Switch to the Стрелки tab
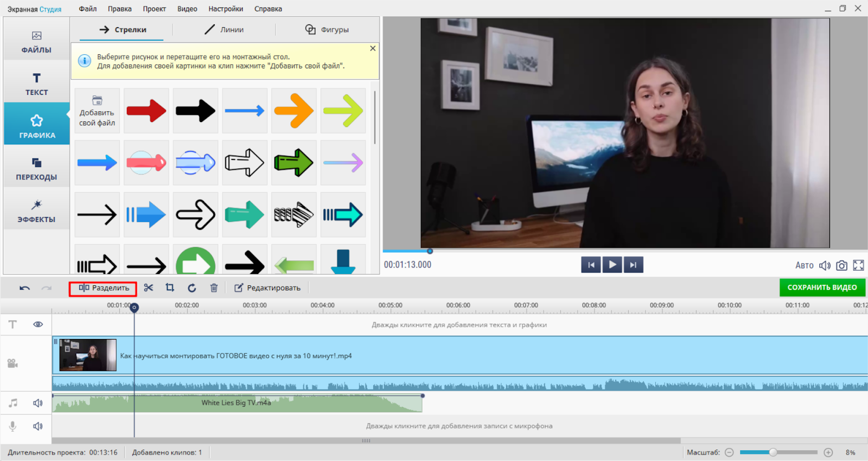This screenshot has width=868, height=461. 122,30
